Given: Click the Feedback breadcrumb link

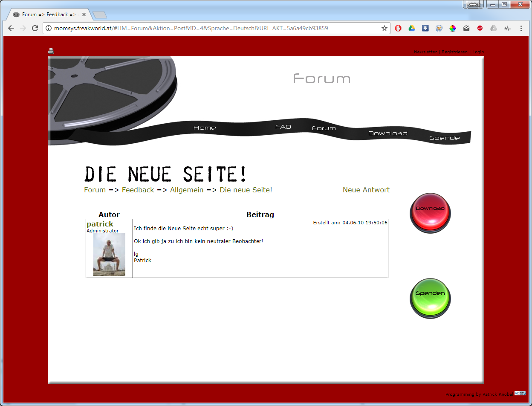Looking at the screenshot, I should [138, 190].
